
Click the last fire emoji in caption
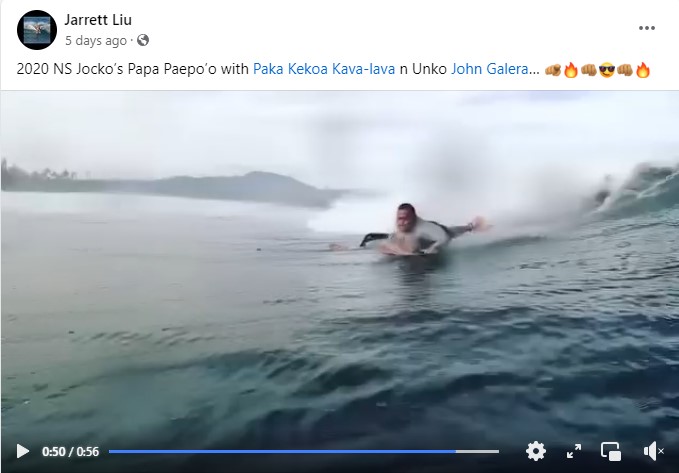pyautogui.click(x=643, y=69)
